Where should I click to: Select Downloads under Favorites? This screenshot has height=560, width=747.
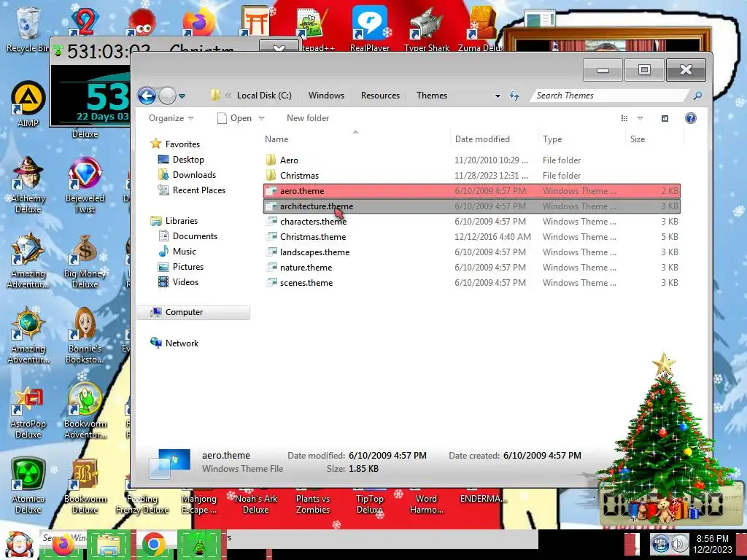(187, 175)
